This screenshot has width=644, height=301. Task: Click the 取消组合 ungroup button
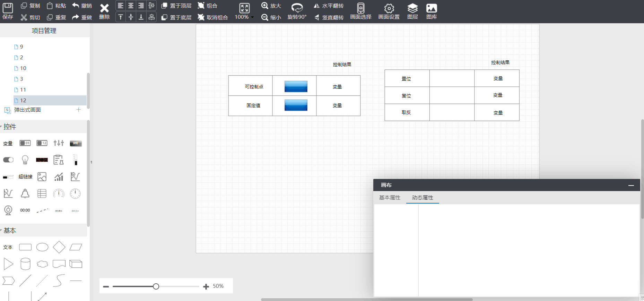tap(213, 17)
